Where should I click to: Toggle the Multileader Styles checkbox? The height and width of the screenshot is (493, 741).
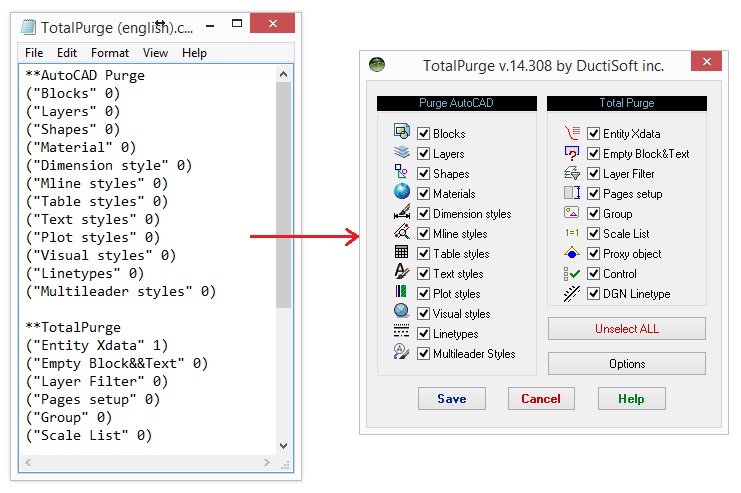coord(424,354)
